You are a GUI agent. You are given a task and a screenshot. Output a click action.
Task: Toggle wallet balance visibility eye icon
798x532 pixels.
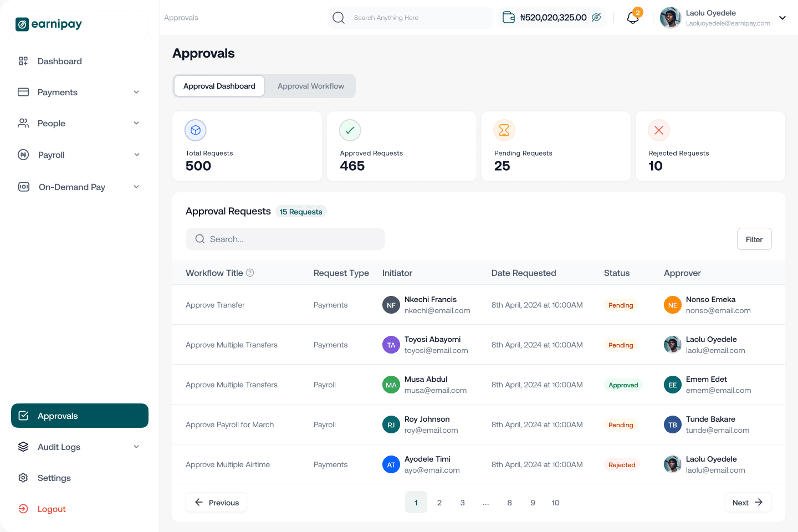[596, 17]
